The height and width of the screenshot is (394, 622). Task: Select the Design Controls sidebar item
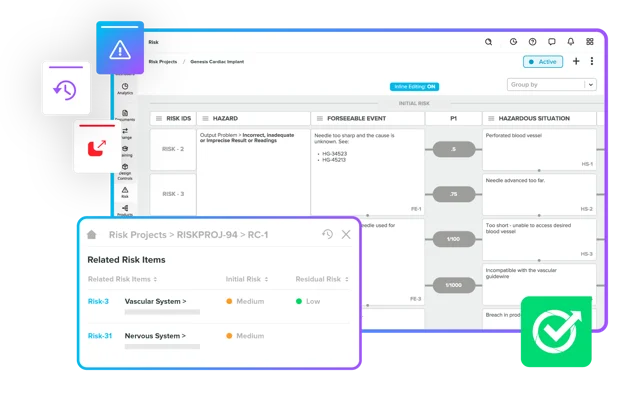pyautogui.click(x=125, y=172)
